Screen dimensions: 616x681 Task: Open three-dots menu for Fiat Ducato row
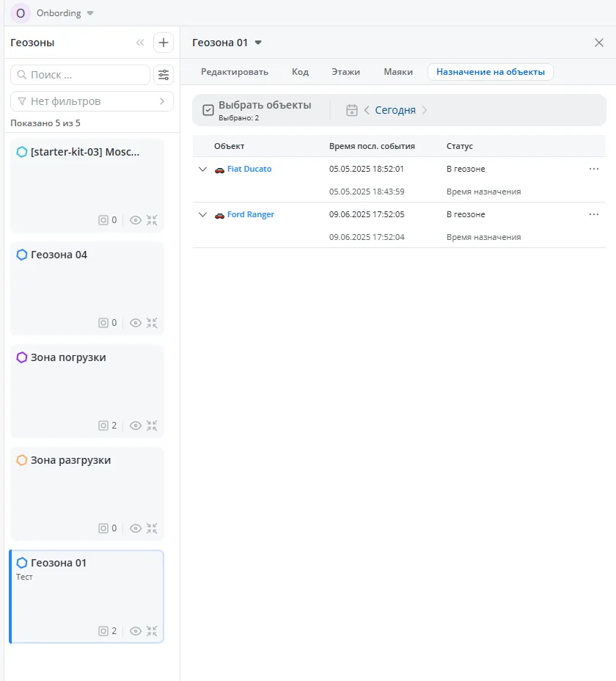tap(593, 169)
